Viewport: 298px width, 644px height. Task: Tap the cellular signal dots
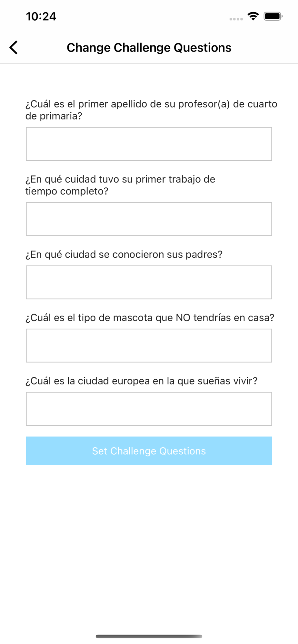click(x=236, y=19)
